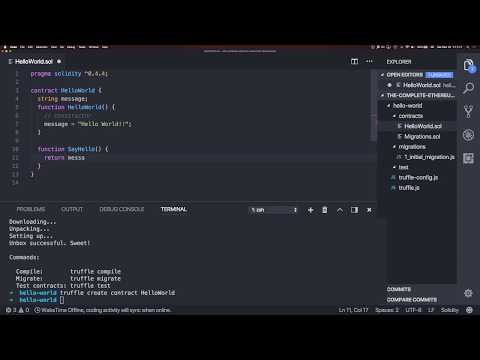Open the editor More Actions ellipsis
480x360 pixels.
[x=369, y=61]
